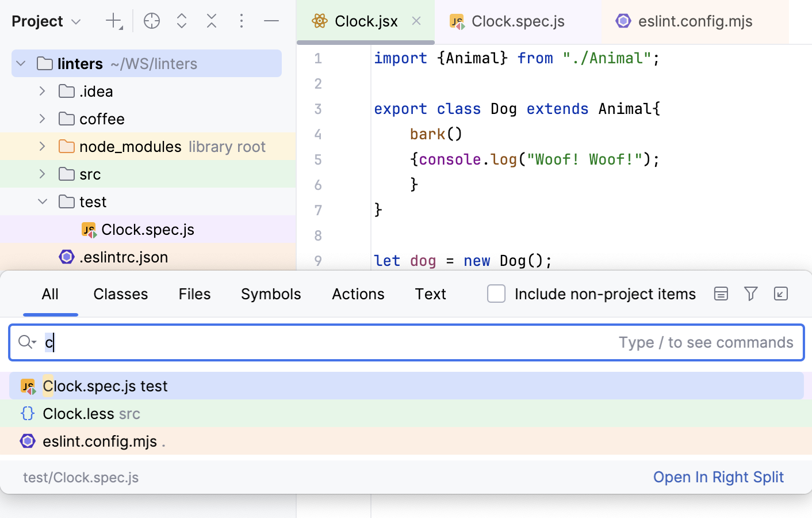
Task: Click Open in Find Tool Window icon
Action: [781, 294]
